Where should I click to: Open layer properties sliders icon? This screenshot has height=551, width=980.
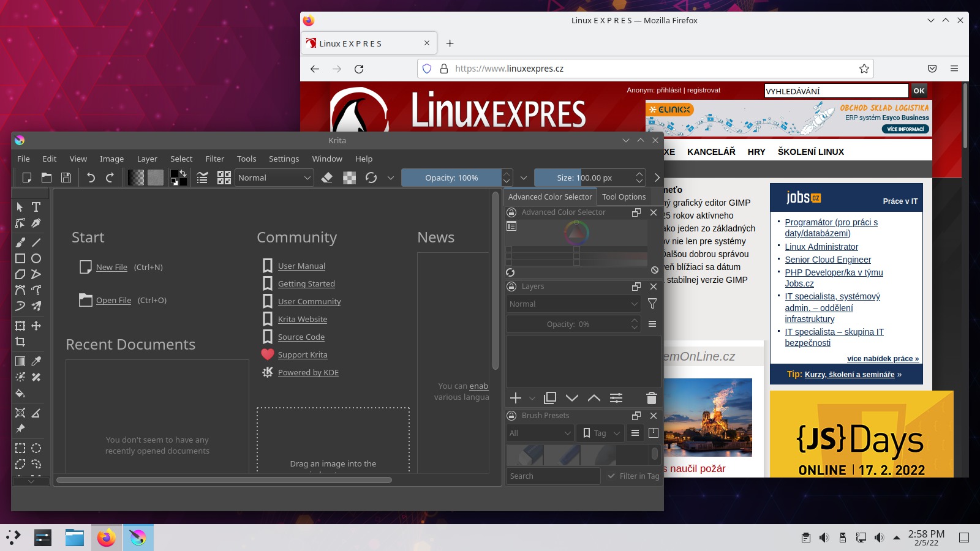pos(616,398)
